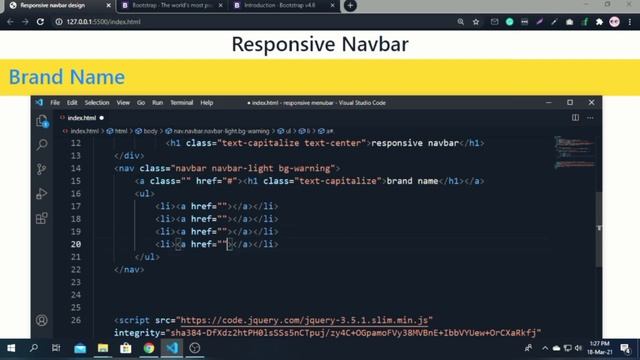640x360 pixels.
Task: Open the Accounts menu icon
Action: pyautogui.click(x=42, y=320)
